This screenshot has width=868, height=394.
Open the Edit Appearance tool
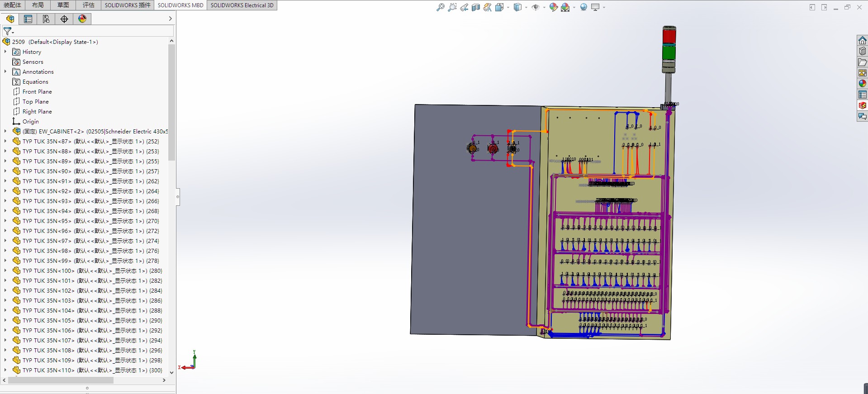click(x=553, y=7)
